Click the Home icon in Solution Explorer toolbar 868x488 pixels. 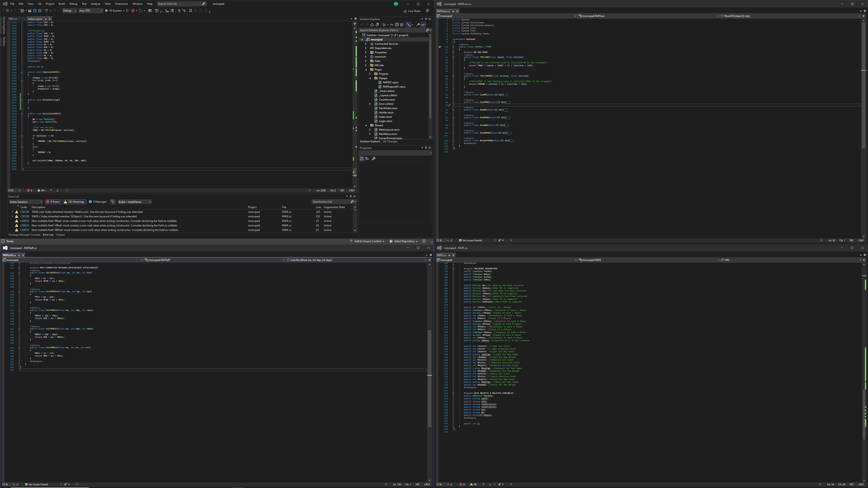pos(372,25)
